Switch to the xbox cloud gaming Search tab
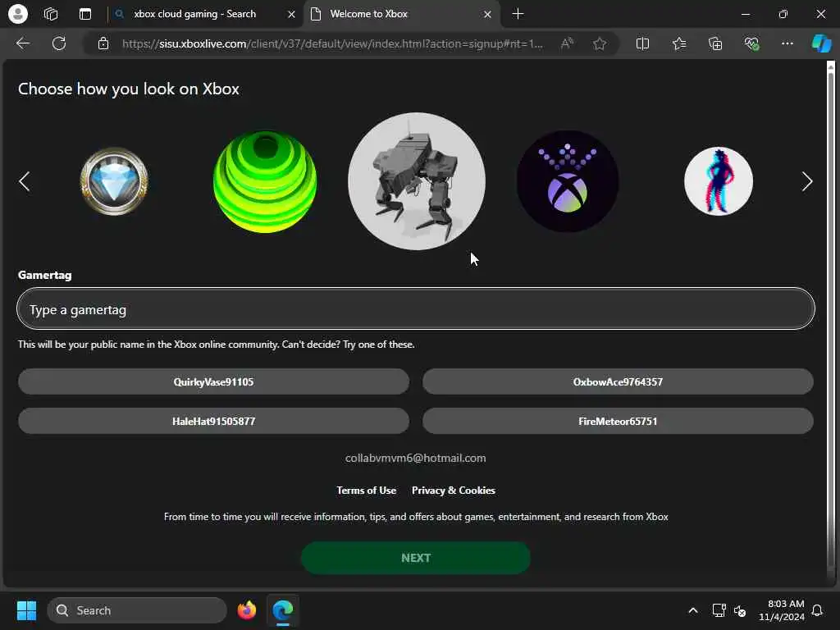Screen dimensions: 840x630 pyautogui.click(x=195, y=14)
